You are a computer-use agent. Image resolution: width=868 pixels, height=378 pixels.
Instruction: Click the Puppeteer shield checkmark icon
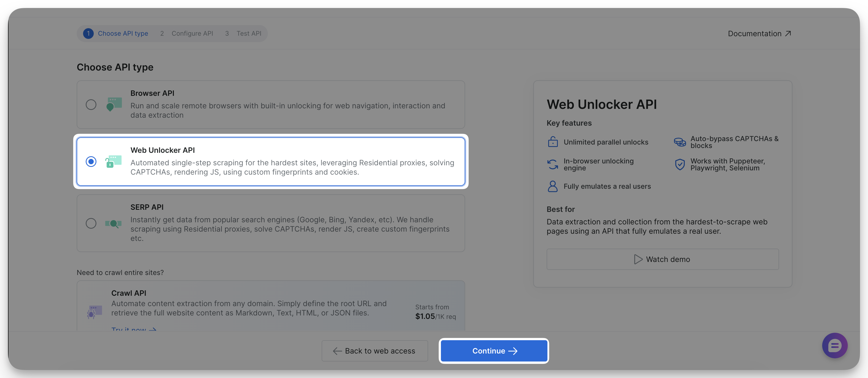click(680, 165)
